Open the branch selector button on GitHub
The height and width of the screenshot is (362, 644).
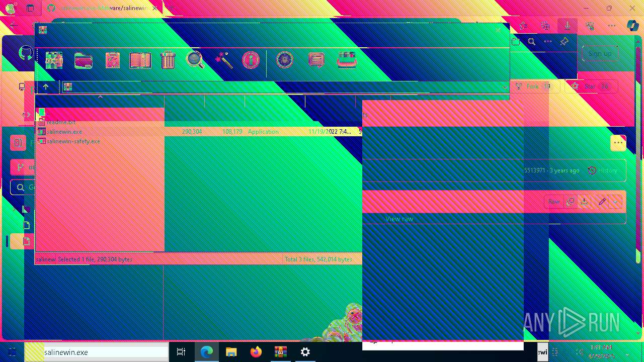[23, 167]
